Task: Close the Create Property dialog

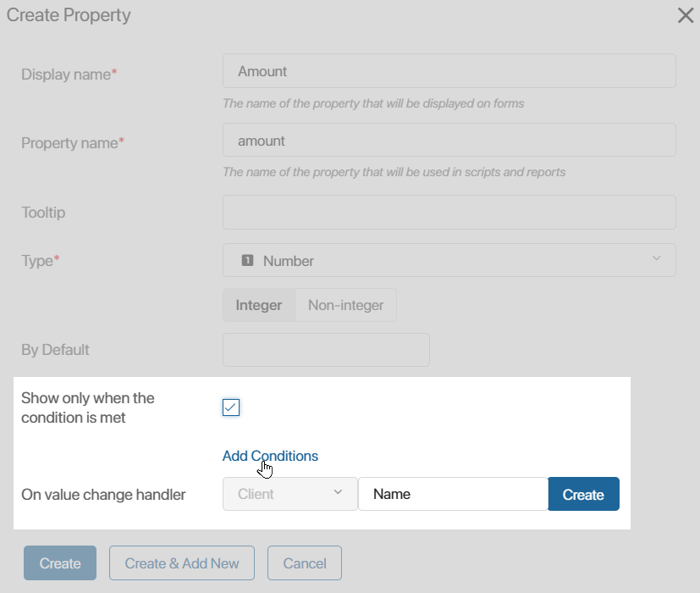Action: pos(686,15)
